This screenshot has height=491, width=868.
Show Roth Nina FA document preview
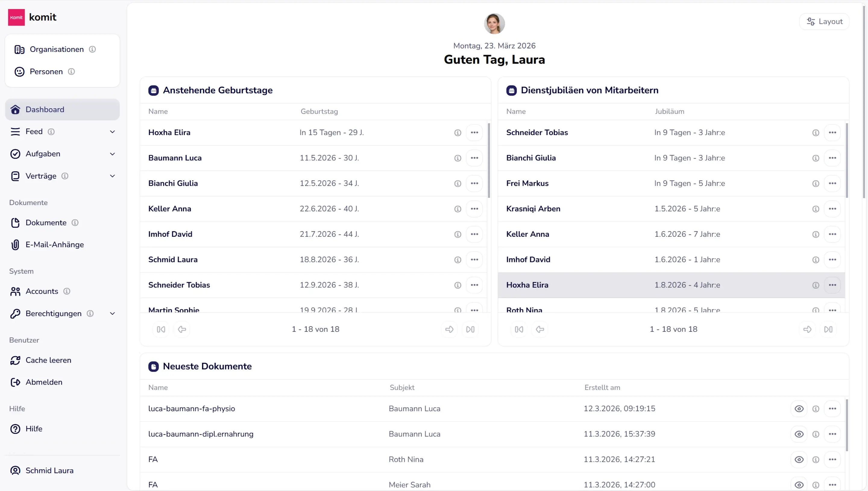(x=799, y=460)
